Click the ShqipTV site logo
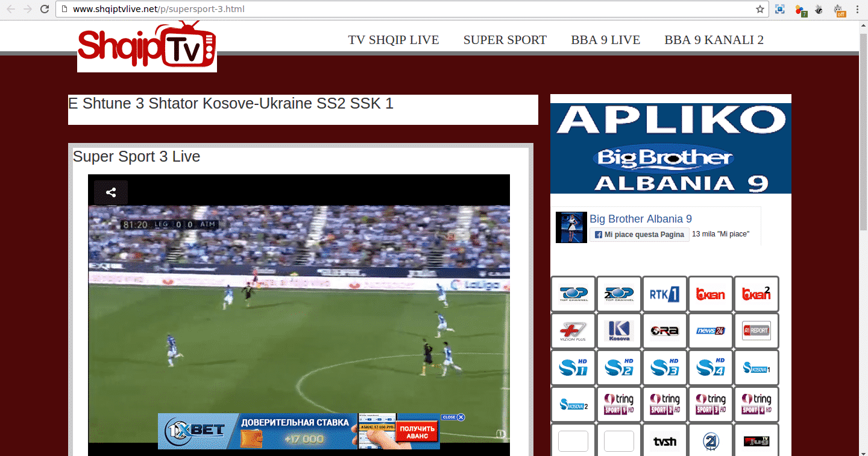The width and height of the screenshot is (868, 456). 147,46
